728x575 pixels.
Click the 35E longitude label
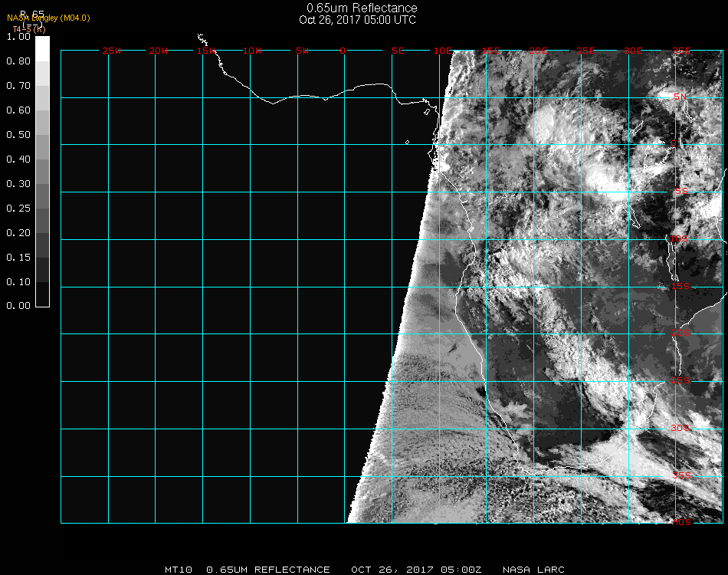pyautogui.click(x=681, y=51)
